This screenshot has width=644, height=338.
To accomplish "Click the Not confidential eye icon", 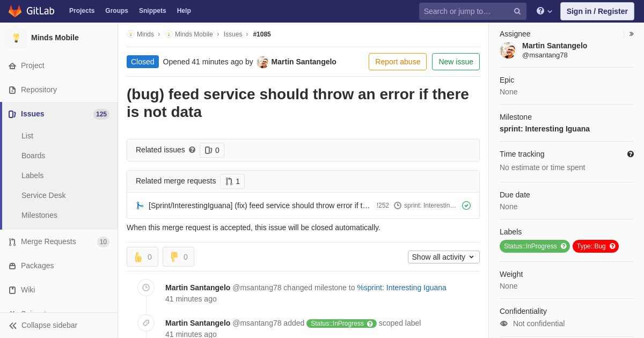I will point(503,324).
